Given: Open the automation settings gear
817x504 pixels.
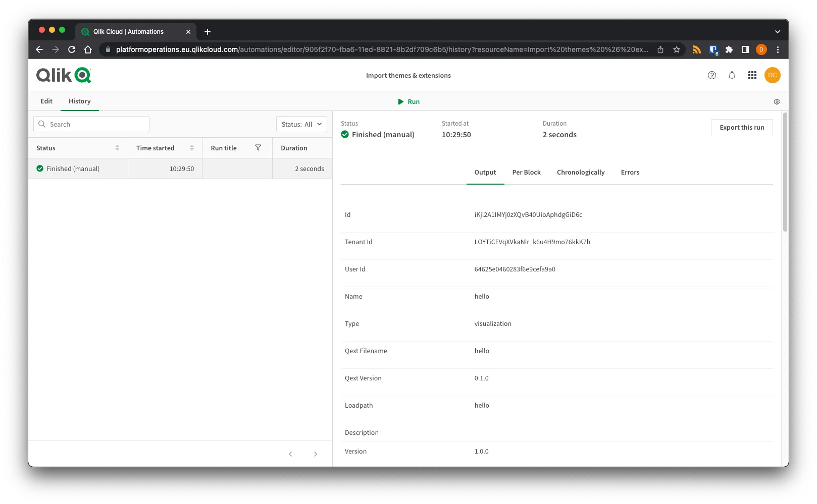Looking at the screenshot, I should (777, 101).
